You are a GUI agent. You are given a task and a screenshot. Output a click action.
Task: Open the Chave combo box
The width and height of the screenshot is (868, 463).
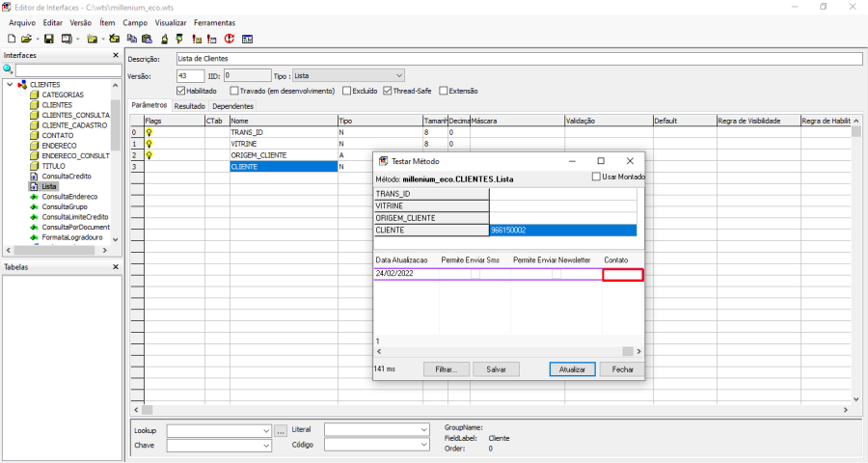point(219,446)
